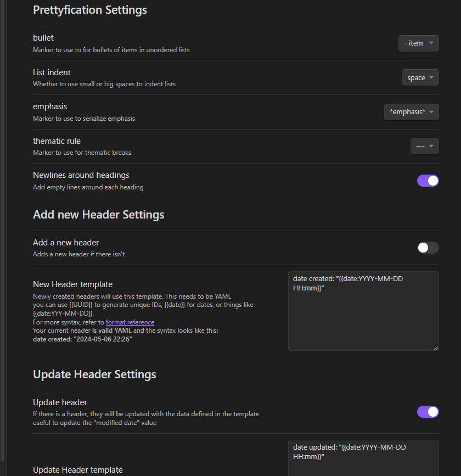Click inside the Update Header template textarea
The image size is (461, 476).
pos(363,458)
